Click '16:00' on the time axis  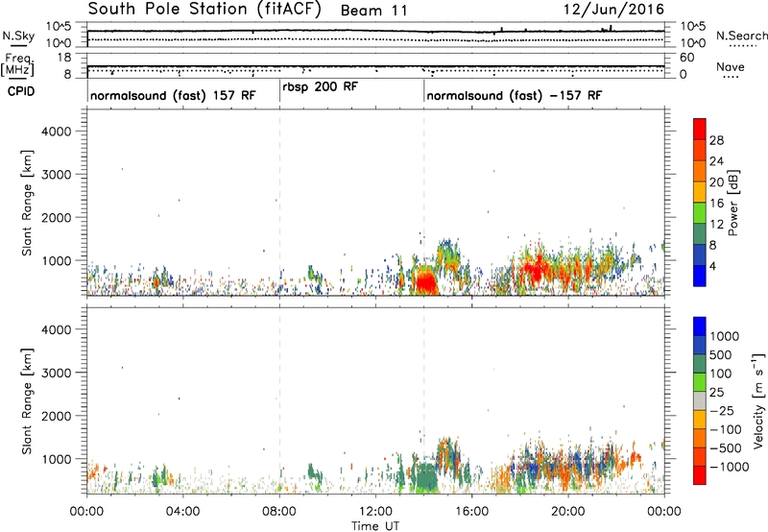click(471, 512)
